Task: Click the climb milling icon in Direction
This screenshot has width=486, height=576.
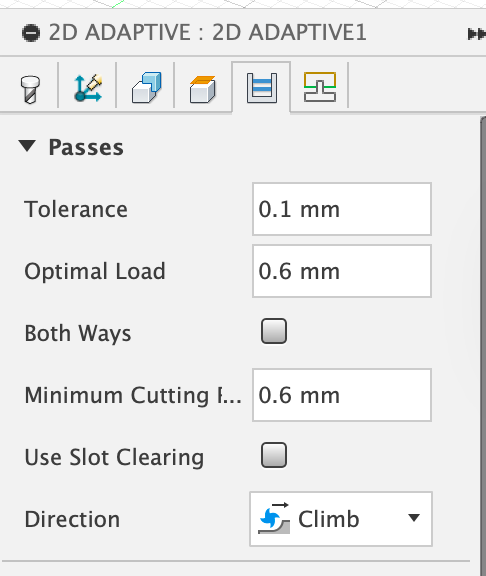Action: point(274,518)
